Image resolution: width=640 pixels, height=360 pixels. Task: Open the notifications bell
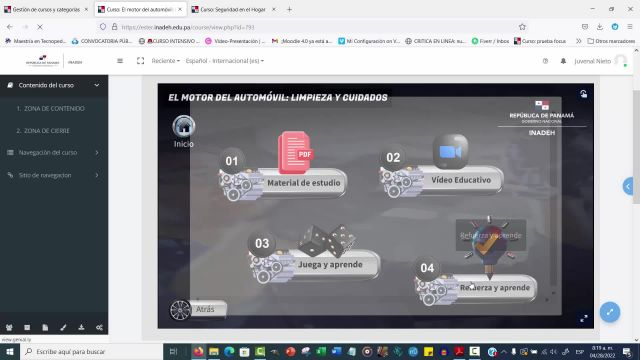563,61
